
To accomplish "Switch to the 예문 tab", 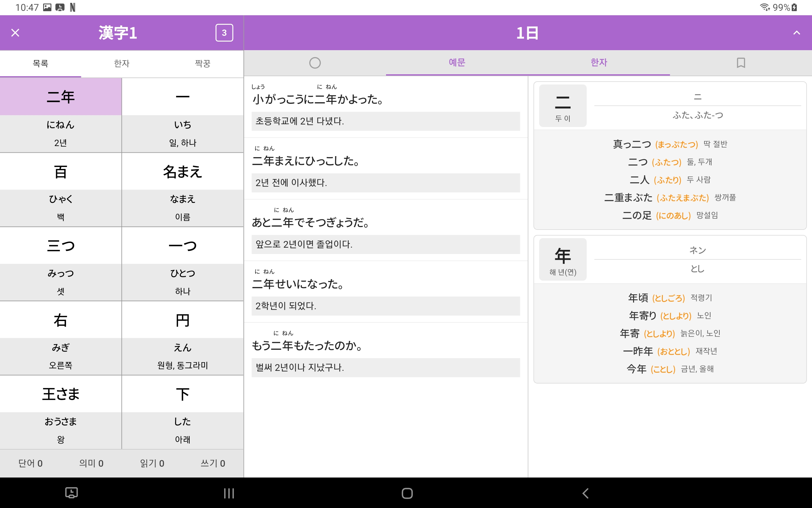I will coord(457,63).
